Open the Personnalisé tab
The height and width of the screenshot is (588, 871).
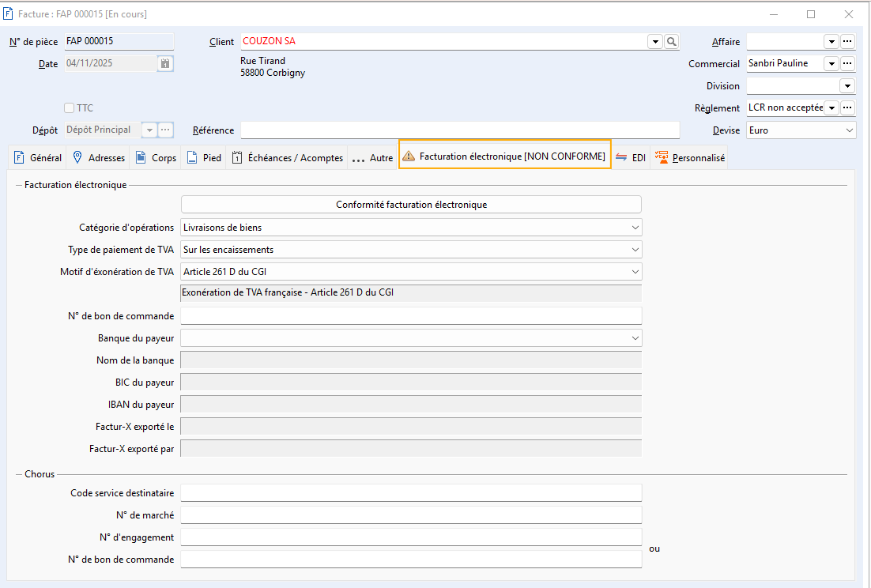coord(690,157)
